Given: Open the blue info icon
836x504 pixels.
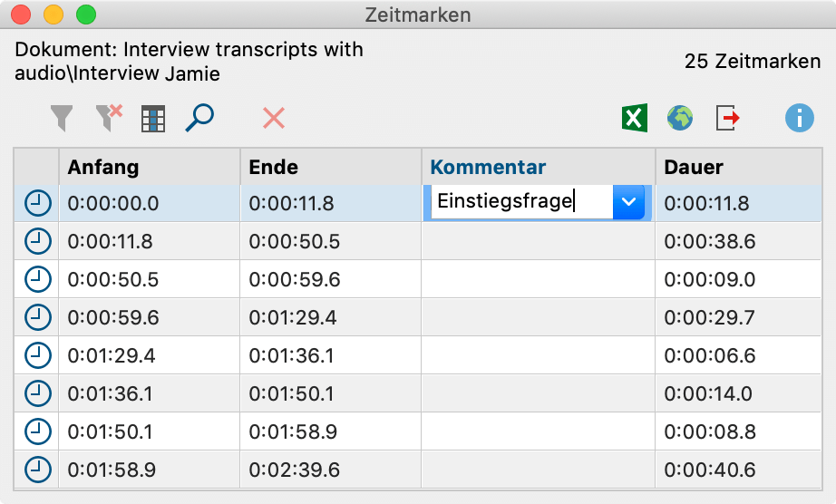Looking at the screenshot, I should point(799,118).
